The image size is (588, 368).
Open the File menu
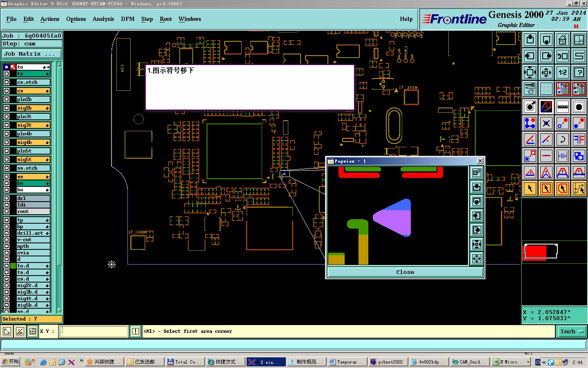(x=11, y=19)
